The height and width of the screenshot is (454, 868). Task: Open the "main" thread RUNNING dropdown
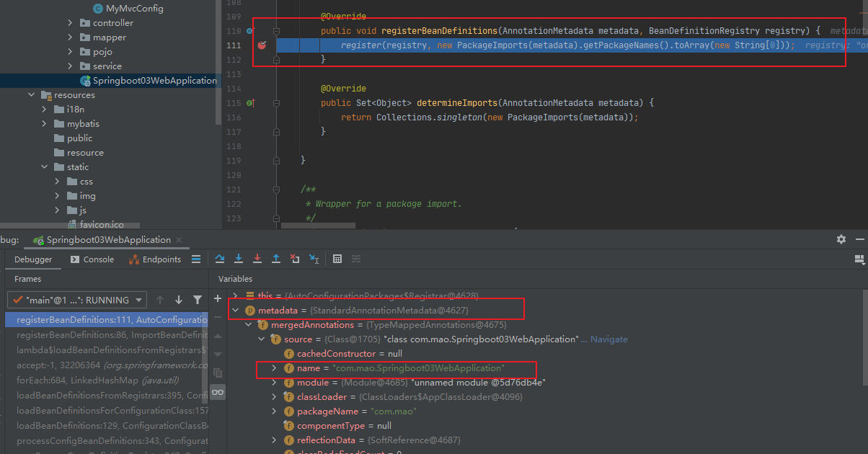[77, 300]
